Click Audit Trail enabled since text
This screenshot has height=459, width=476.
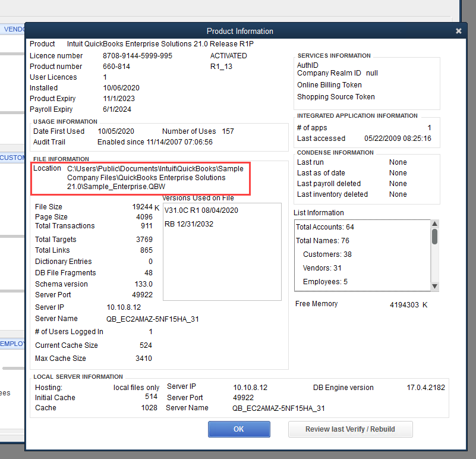click(155, 142)
